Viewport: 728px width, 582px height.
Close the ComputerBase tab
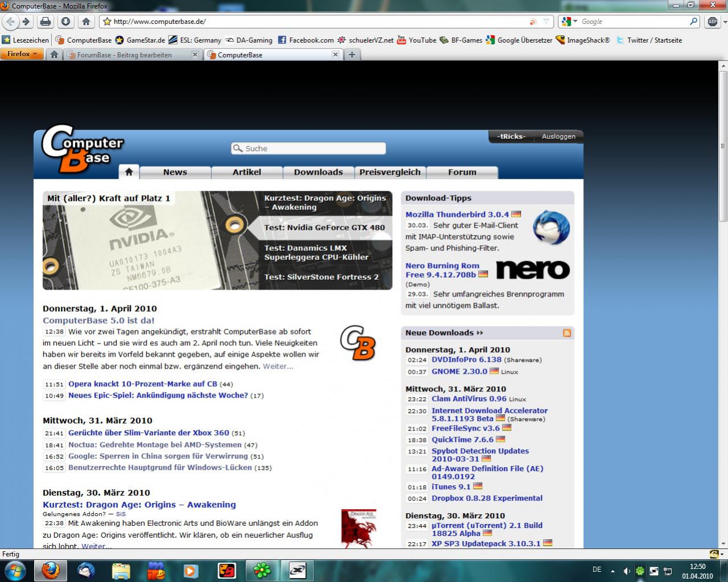[x=335, y=55]
